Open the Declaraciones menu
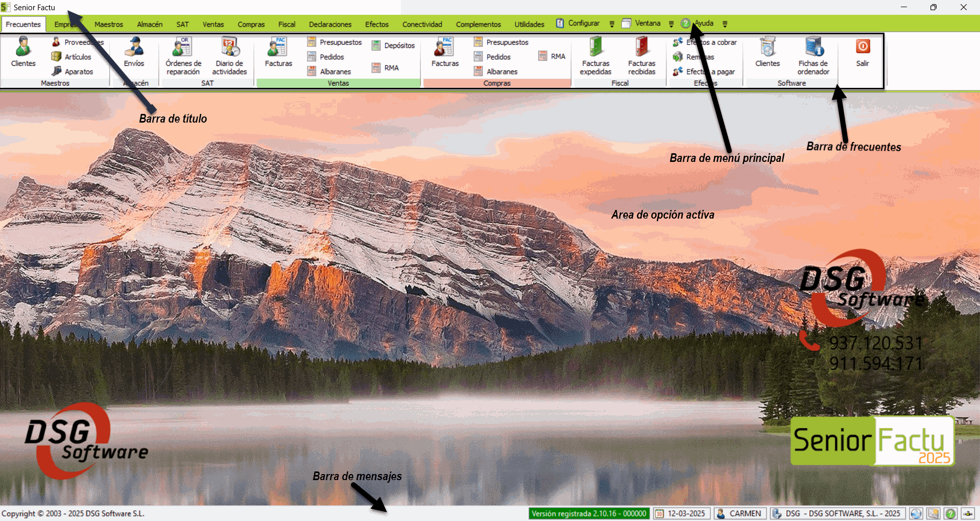The width and height of the screenshot is (980, 521). coord(330,24)
